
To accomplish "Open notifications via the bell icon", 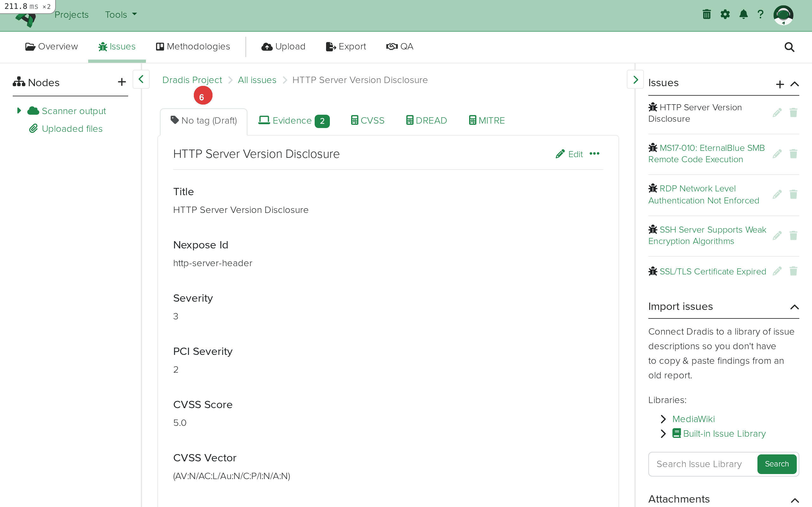I will [x=743, y=14].
